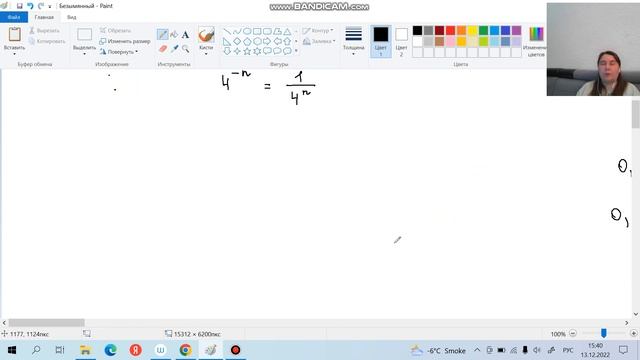
Task: Click the Вырезать cut button
Action: [44, 31]
